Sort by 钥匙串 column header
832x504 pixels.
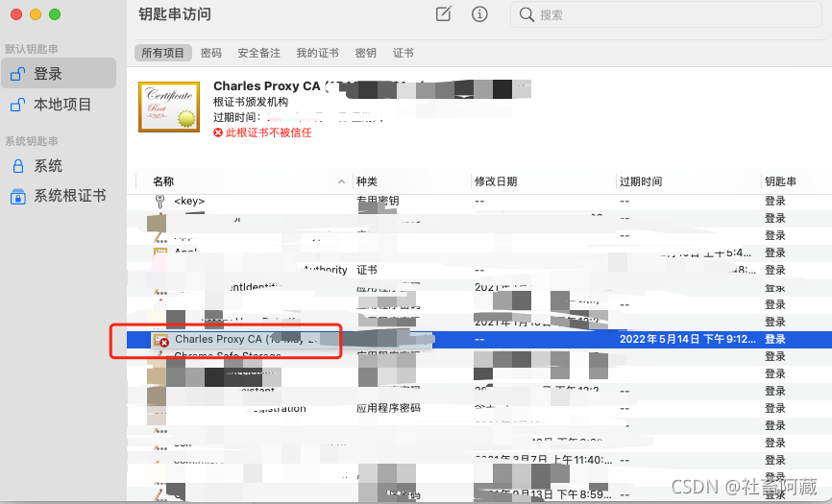click(780, 181)
